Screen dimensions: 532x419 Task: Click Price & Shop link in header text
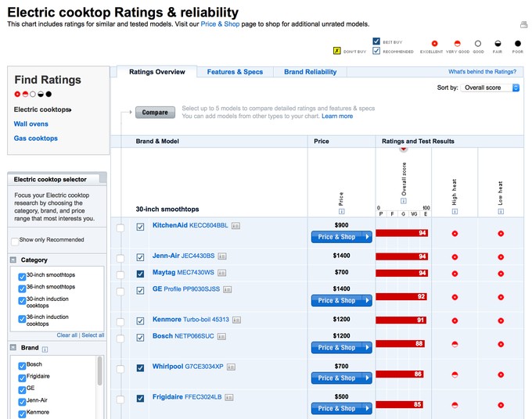click(x=220, y=24)
